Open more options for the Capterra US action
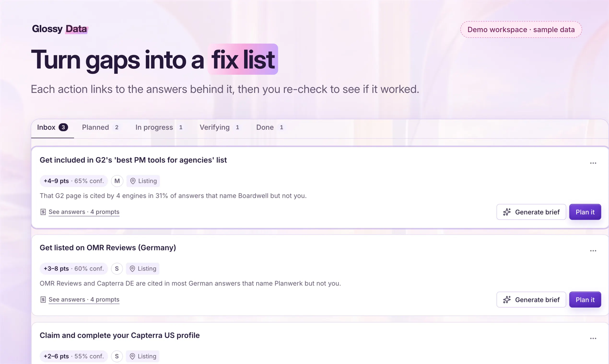The height and width of the screenshot is (364, 609). coord(593,338)
